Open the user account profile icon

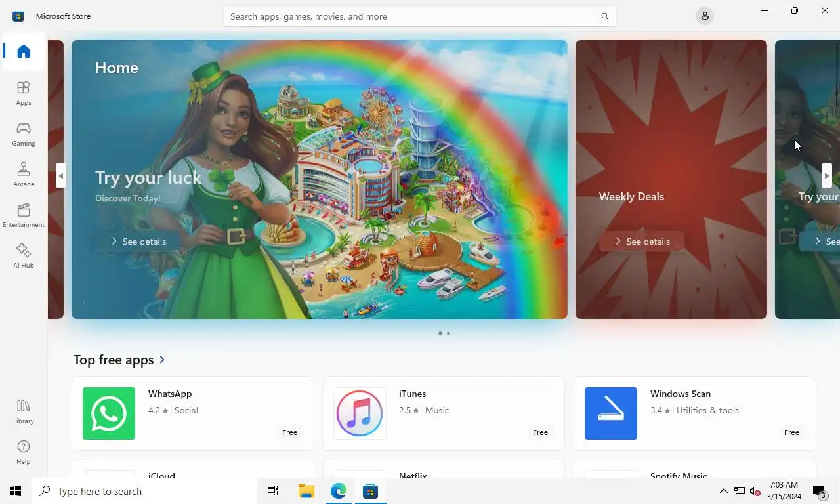coord(705,16)
